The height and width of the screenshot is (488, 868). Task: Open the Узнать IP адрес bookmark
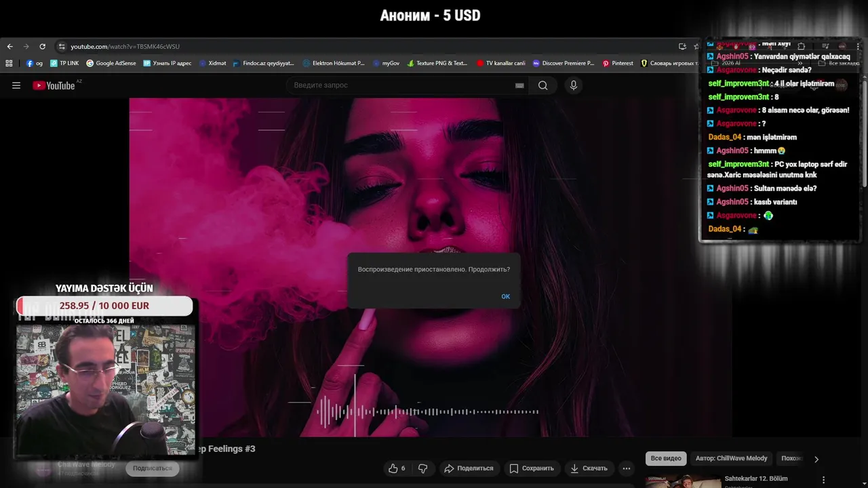[x=167, y=63]
